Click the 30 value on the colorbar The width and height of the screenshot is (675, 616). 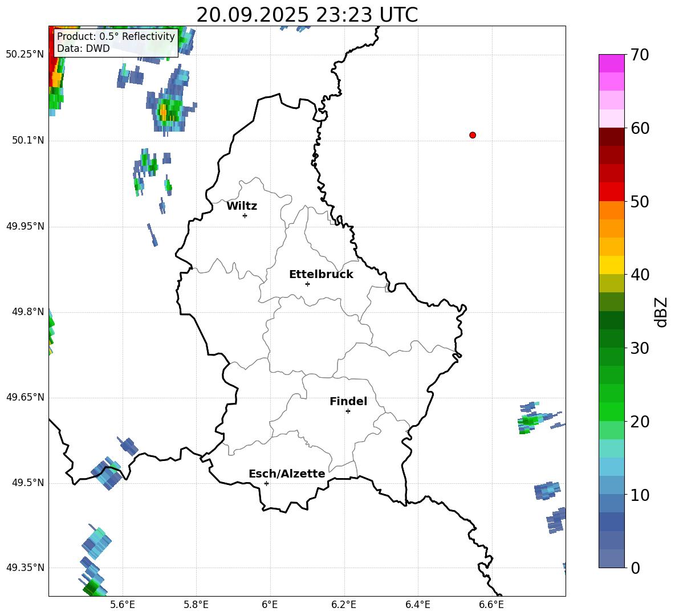[x=640, y=348]
